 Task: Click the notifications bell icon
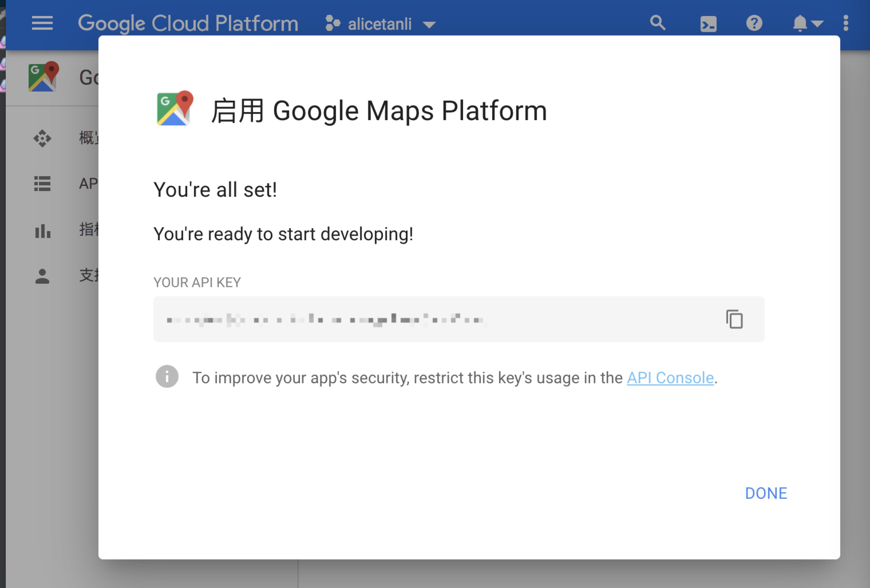click(799, 23)
